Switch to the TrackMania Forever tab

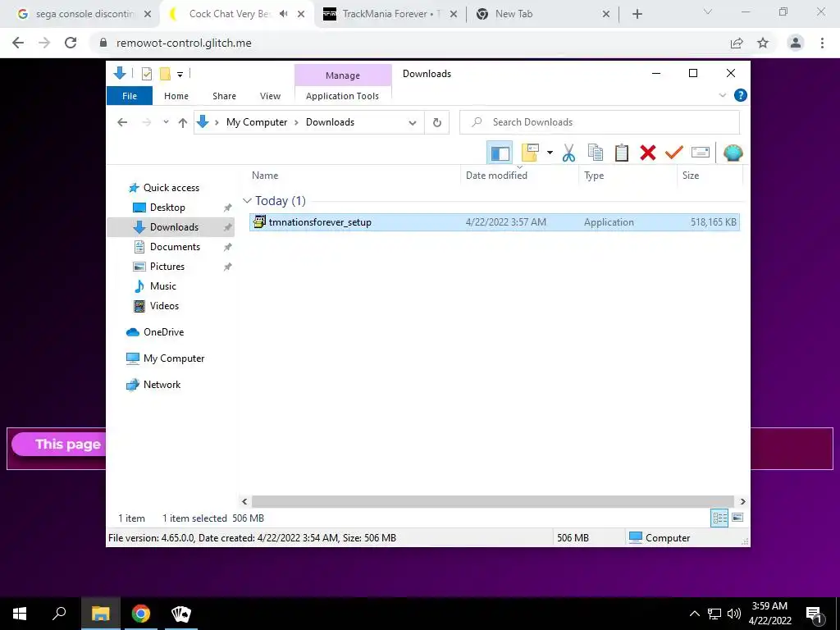tap(391, 14)
